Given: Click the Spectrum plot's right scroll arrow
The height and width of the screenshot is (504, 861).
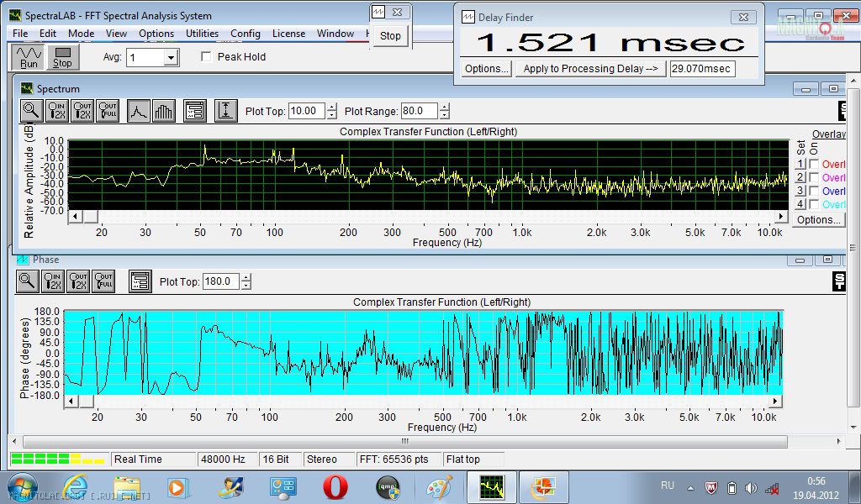Looking at the screenshot, I should [x=781, y=217].
